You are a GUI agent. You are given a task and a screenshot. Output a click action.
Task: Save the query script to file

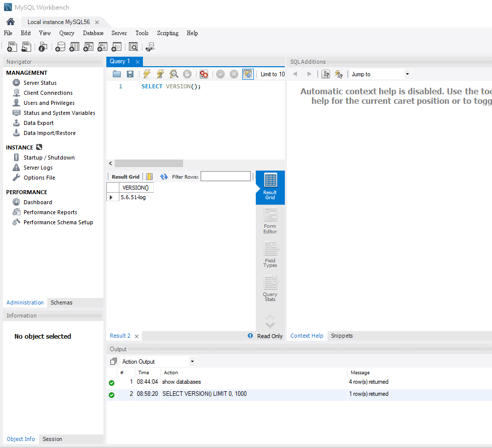point(130,74)
